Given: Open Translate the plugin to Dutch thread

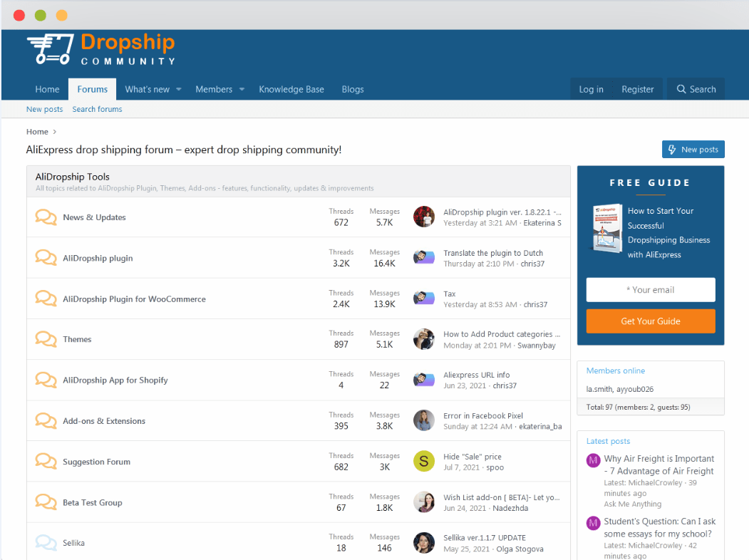Looking at the screenshot, I should [493, 253].
